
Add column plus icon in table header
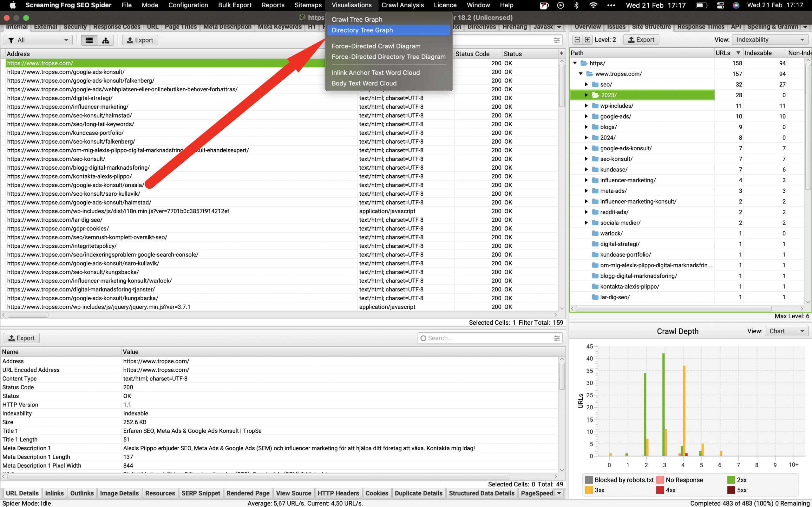pos(561,53)
